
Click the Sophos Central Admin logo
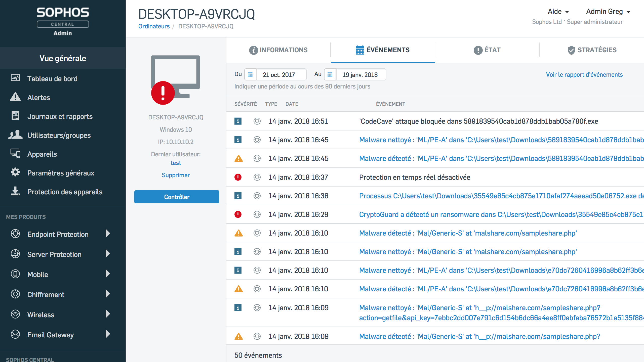click(x=63, y=22)
